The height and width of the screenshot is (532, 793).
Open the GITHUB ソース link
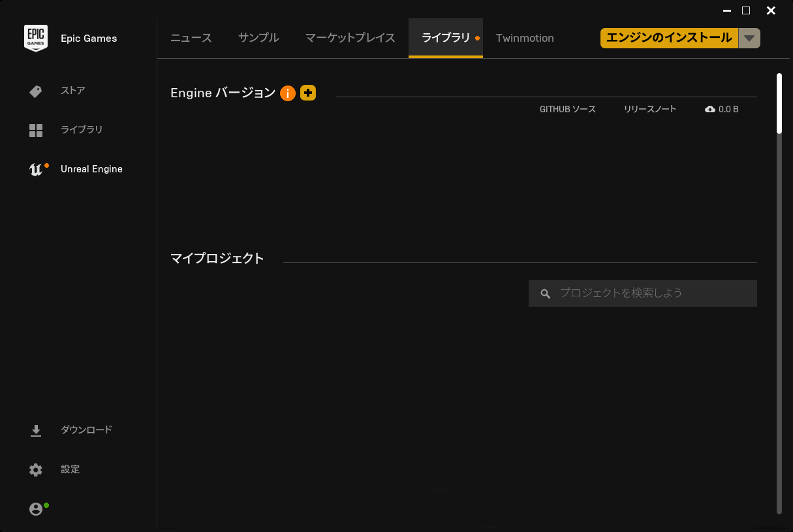click(x=568, y=109)
